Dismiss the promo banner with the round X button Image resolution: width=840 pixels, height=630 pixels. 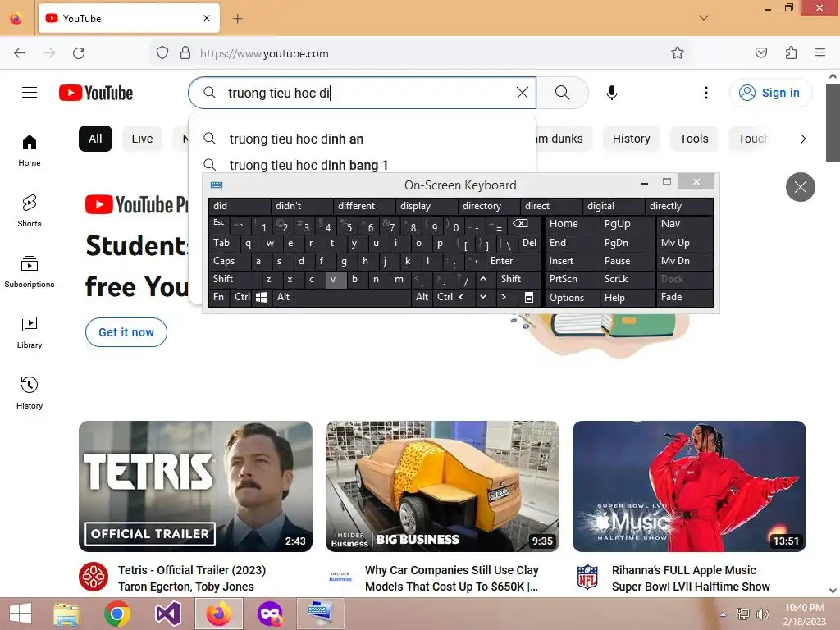801,187
